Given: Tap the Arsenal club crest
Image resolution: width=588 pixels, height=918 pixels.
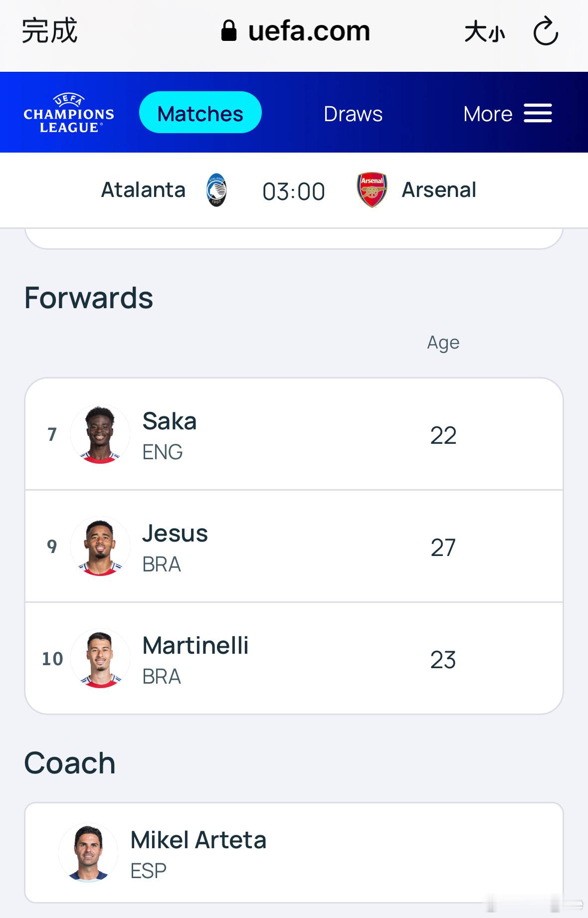Looking at the screenshot, I should (372, 190).
